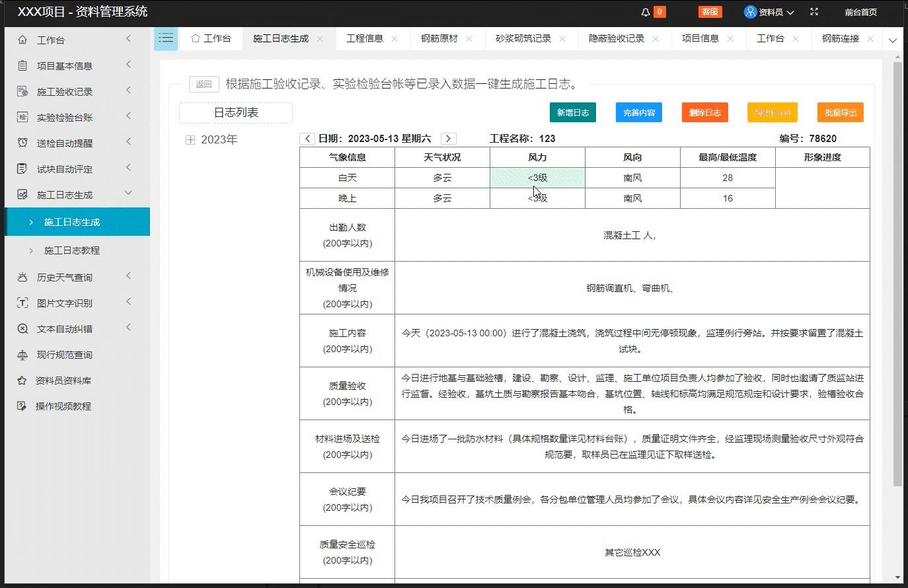Screen dimensions: 908x588
Task: Open 现行规范查询 with the scales icon
Action: 23,355
